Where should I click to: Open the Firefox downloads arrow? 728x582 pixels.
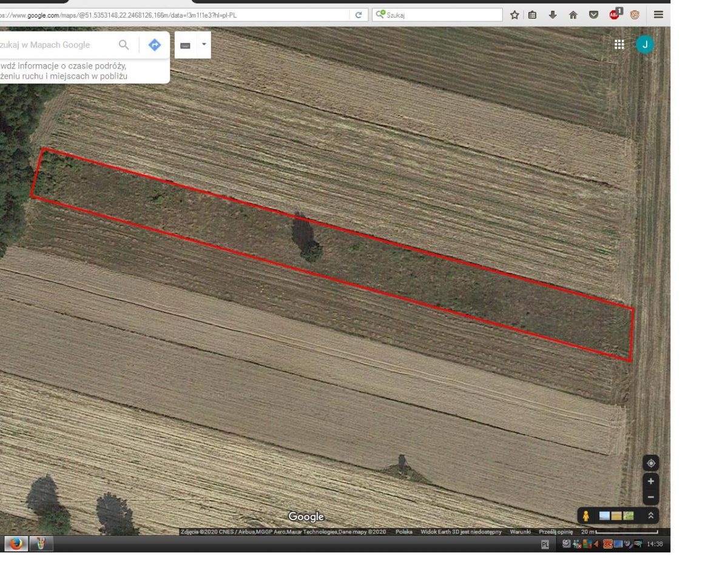553,15
